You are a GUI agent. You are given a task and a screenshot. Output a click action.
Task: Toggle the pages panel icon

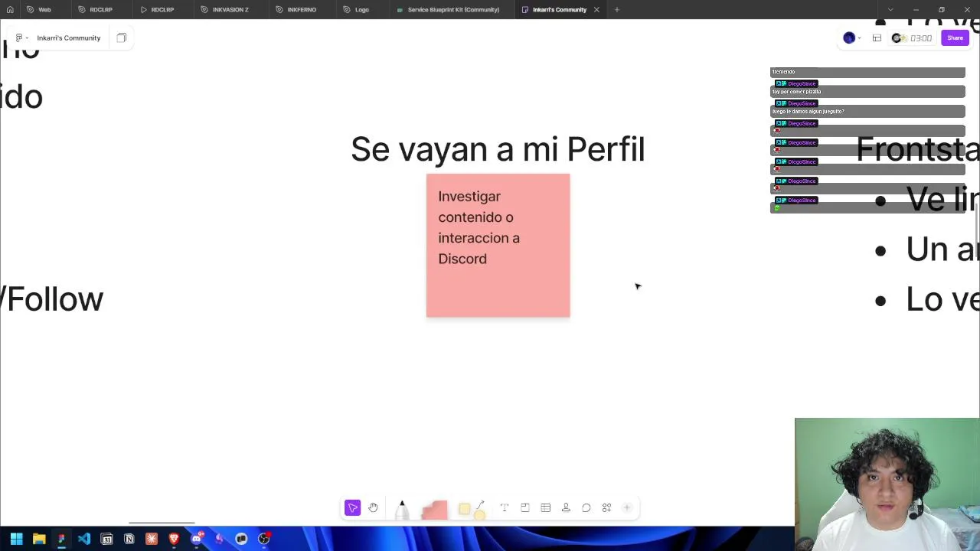121,37
